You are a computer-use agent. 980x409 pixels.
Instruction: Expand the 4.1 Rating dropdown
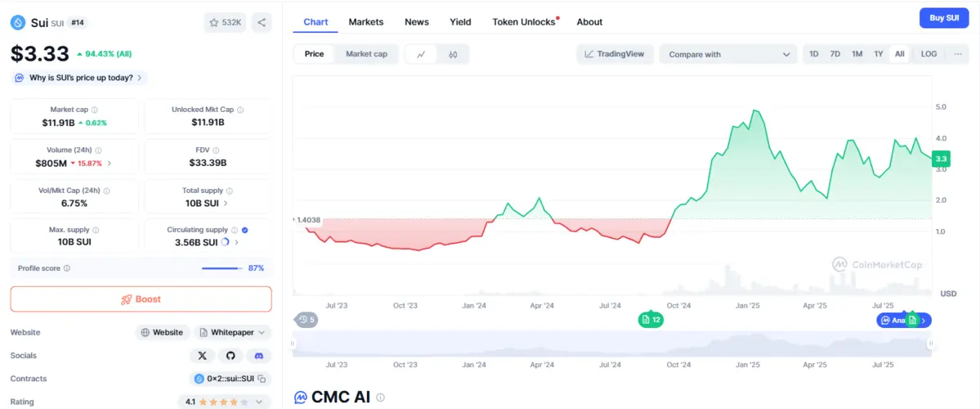coord(224,402)
